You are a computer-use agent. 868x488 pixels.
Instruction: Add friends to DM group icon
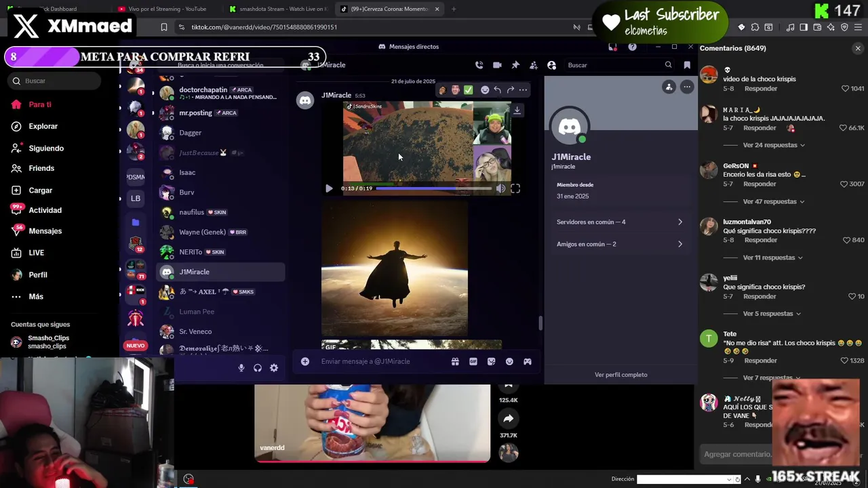click(x=534, y=65)
